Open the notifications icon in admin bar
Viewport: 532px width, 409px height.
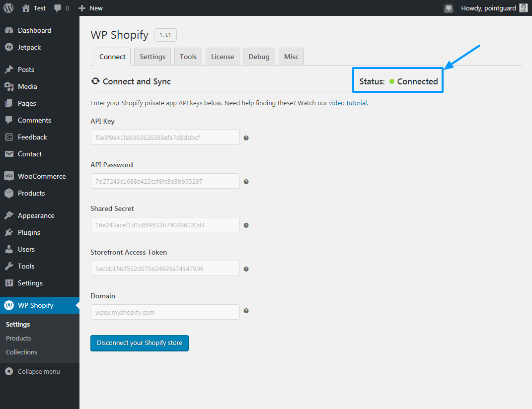pyautogui.click(x=448, y=8)
